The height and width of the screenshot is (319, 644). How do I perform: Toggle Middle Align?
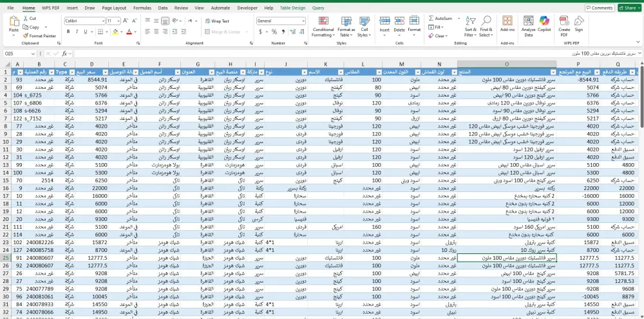156,21
